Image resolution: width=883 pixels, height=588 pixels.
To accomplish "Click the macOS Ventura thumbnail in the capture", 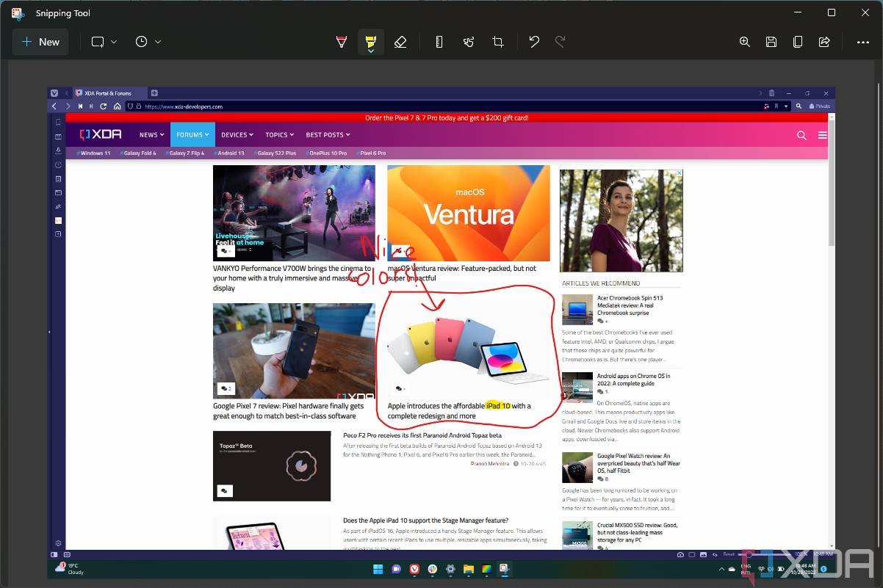I will coord(469,213).
